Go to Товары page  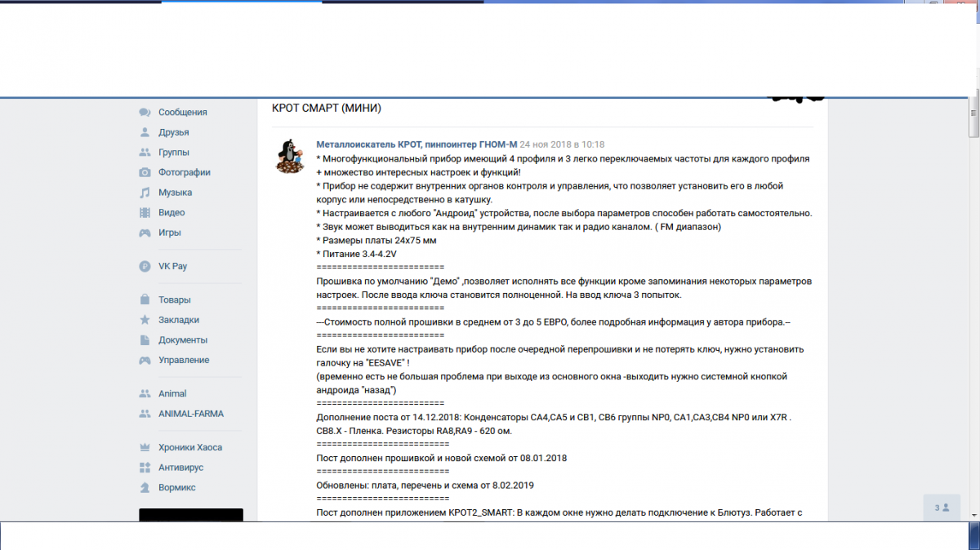(175, 299)
